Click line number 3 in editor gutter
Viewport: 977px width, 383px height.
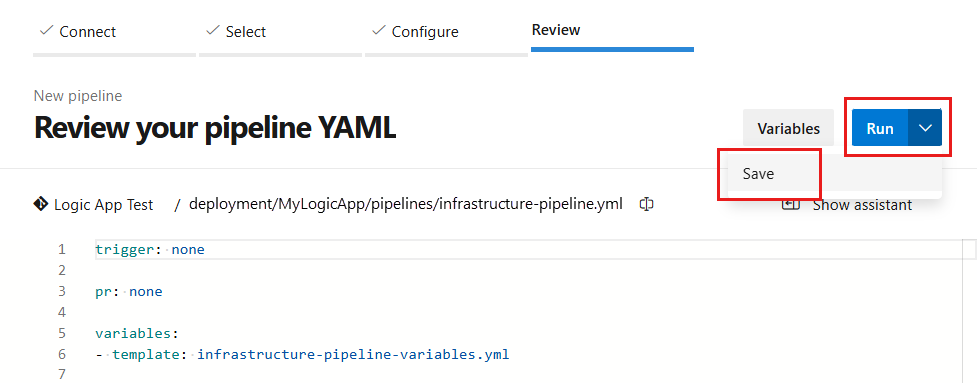click(62, 291)
